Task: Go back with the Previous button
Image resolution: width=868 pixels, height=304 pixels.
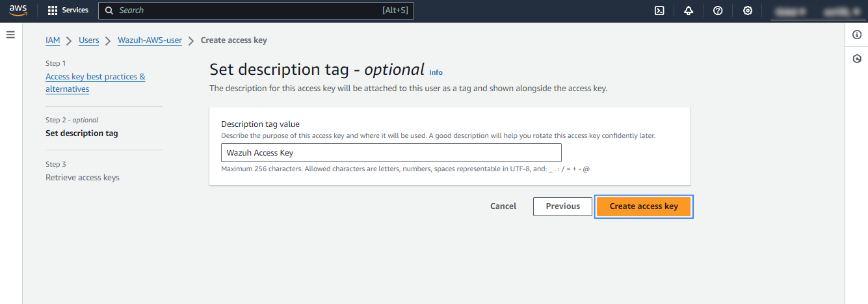Action: pos(562,206)
